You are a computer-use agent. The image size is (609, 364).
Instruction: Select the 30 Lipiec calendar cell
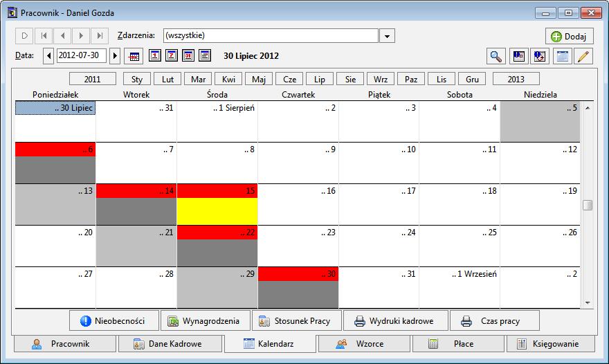coord(55,121)
